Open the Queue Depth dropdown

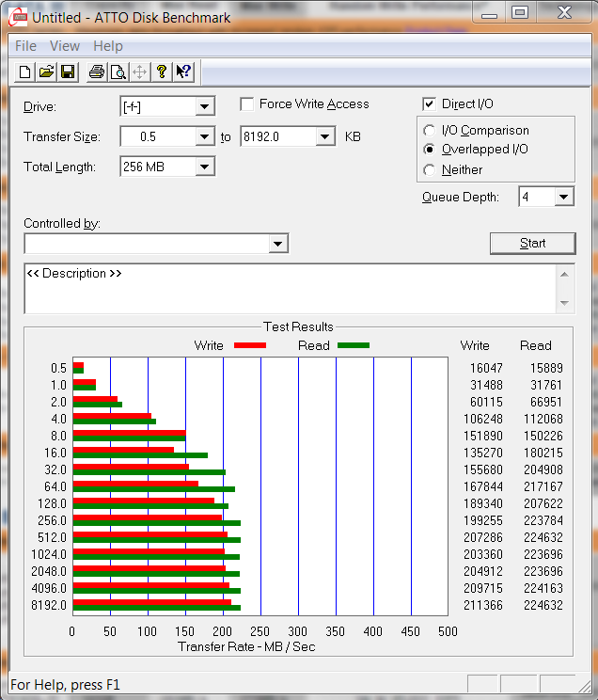point(564,197)
